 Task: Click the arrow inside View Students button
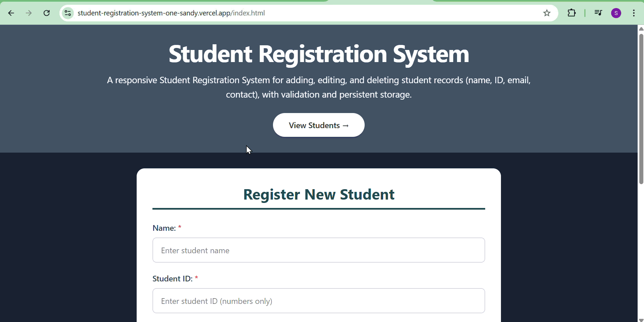click(346, 125)
